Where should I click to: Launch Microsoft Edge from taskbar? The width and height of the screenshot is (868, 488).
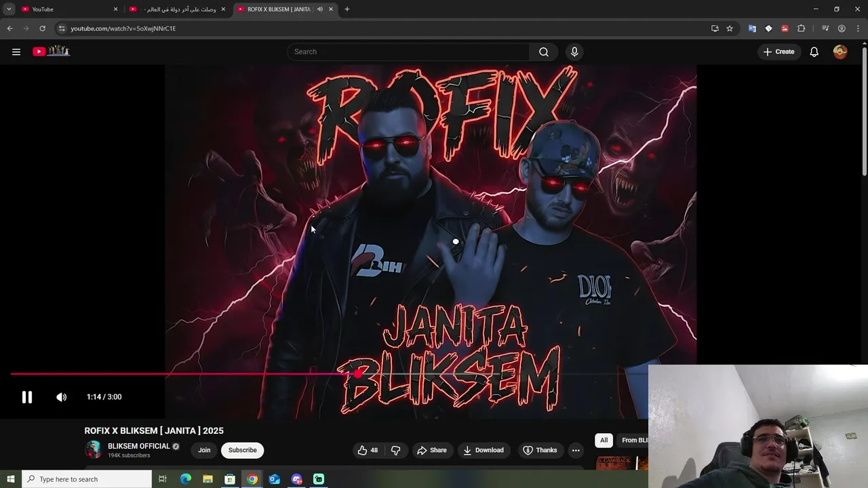(x=186, y=479)
